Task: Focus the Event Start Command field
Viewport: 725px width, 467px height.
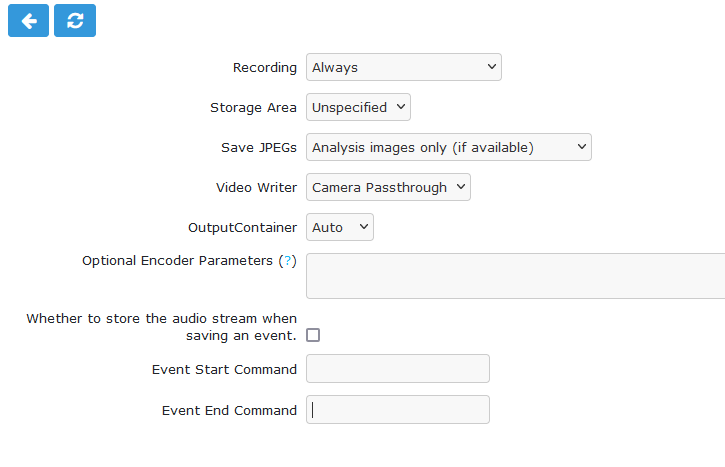Action: 398,369
